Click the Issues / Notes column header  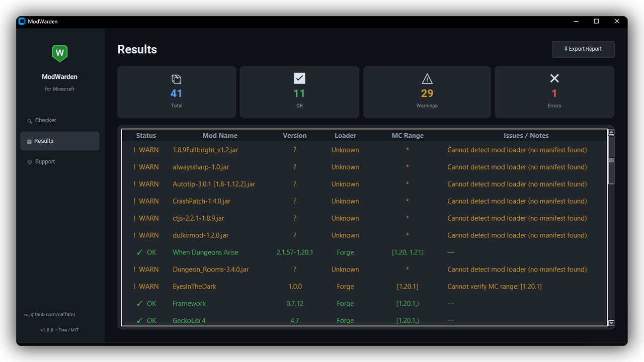point(526,136)
